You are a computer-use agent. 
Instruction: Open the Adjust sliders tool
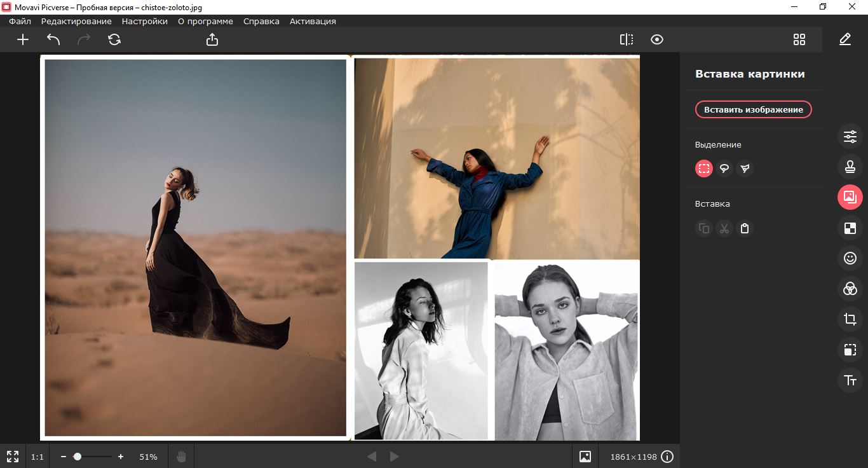tap(850, 136)
